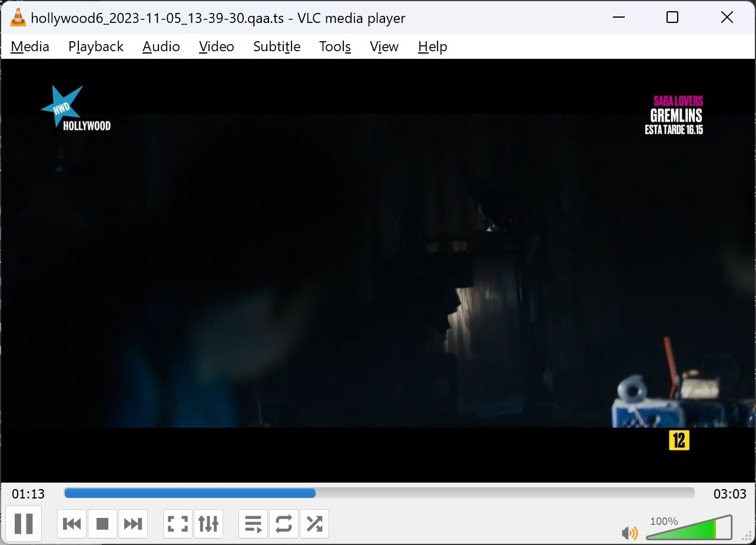Toggle the playlist view

point(253,524)
